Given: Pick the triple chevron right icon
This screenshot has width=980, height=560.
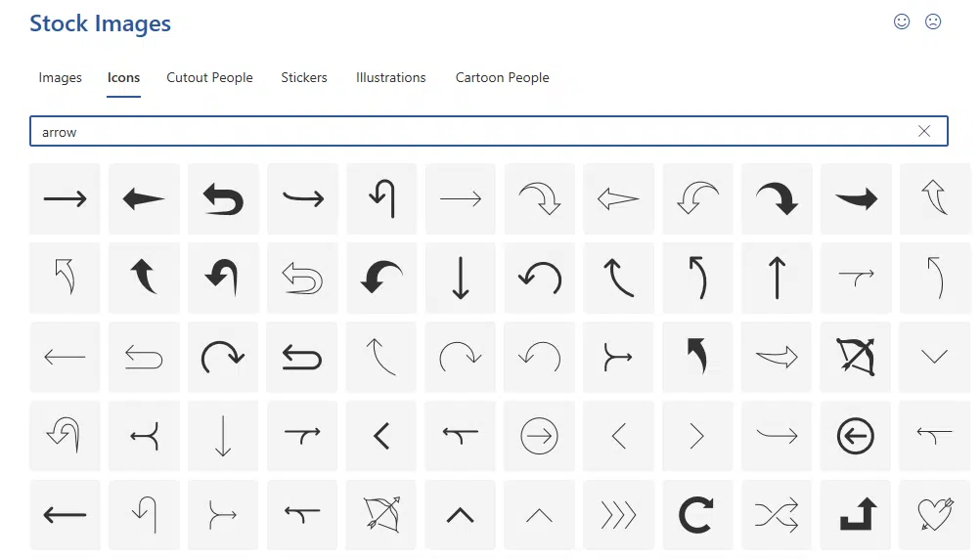Looking at the screenshot, I should pos(619,515).
